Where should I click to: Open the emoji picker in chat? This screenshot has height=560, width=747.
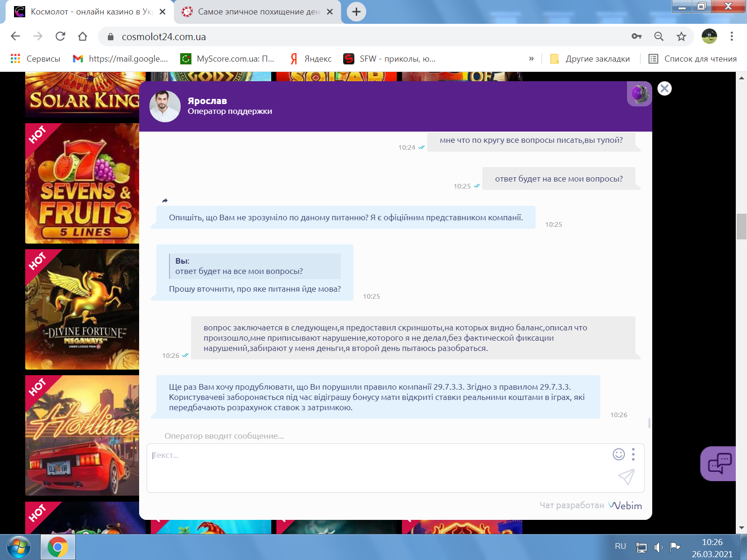click(x=619, y=454)
